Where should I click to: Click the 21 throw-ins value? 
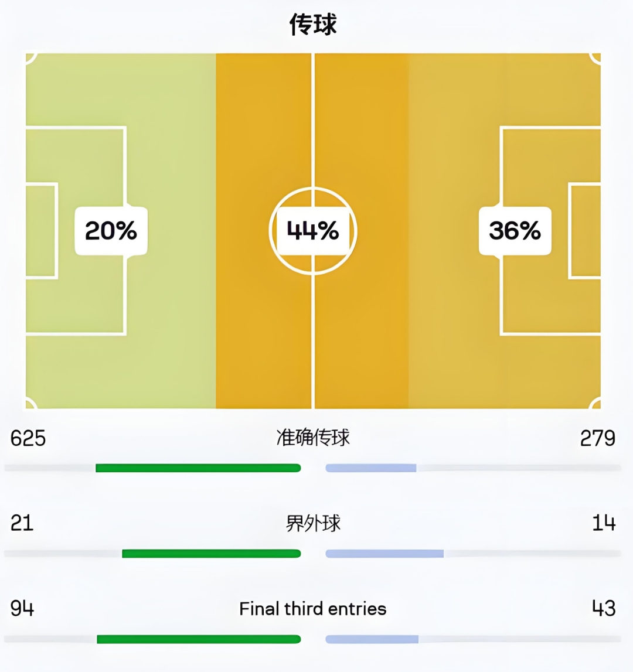22,523
